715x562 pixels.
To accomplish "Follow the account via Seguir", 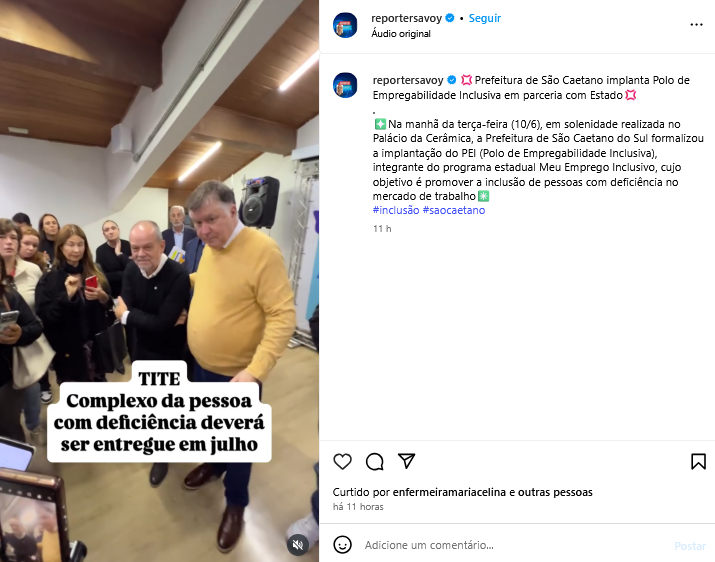I will click(485, 18).
